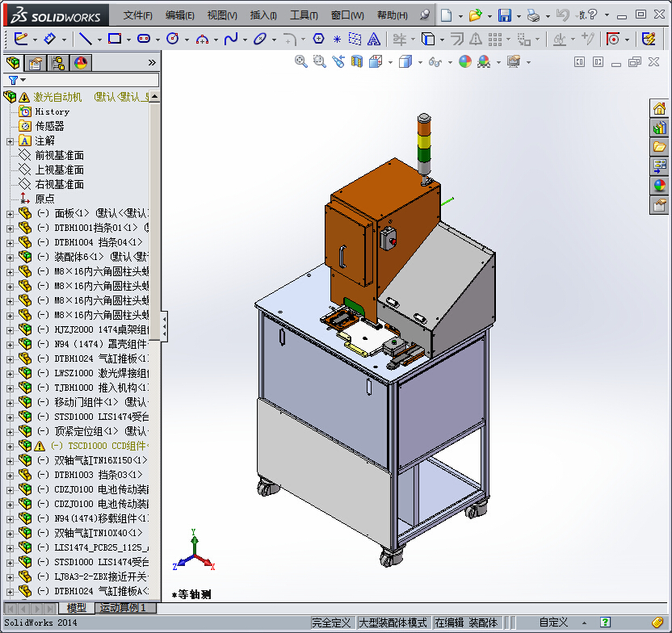Click the Print icon
The image size is (672, 633).
[534, 15]
